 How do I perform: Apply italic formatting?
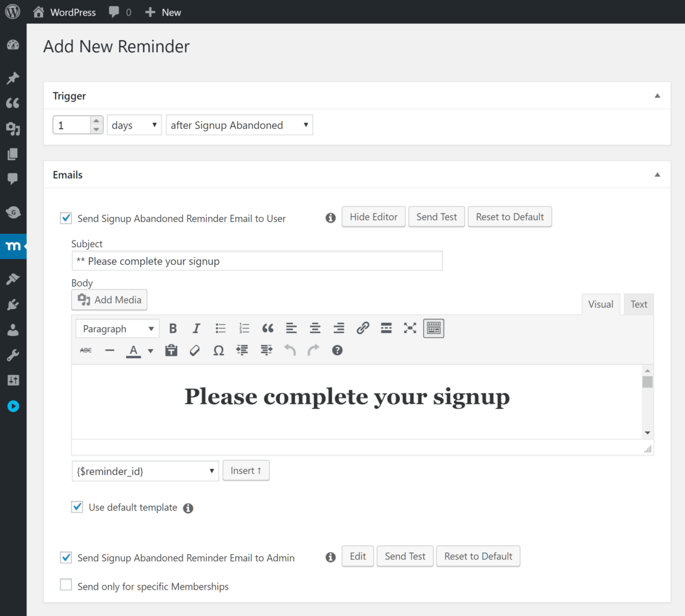tap(196, 328)
